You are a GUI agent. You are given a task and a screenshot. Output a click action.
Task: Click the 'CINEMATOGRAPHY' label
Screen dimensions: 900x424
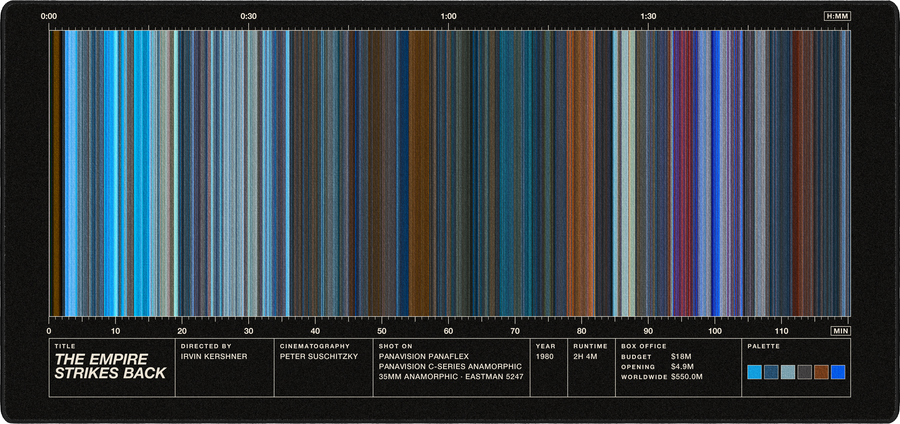tap(315, 347)
